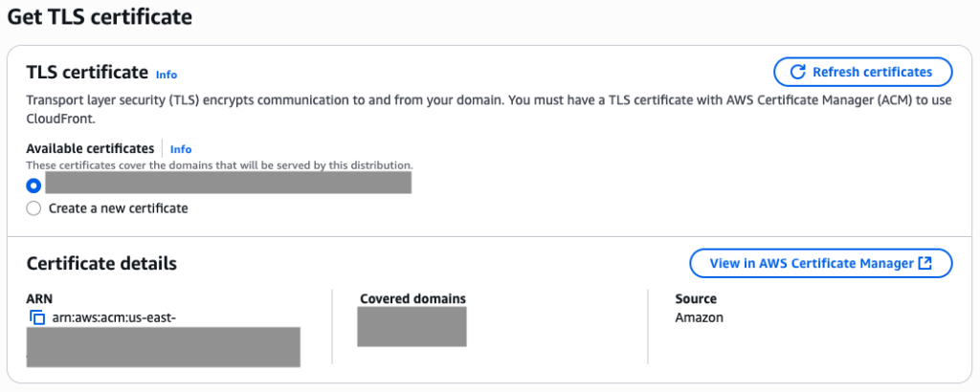Open Info link next to TLS certificate heading
Viewport: 980px width, 392px height.
(167, 74)
